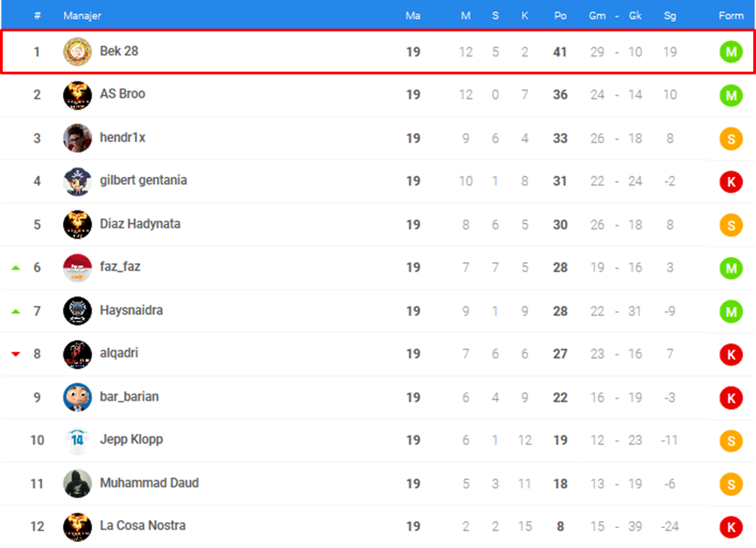The height and width of the screenshot is (548, 756).
Task: Open Diaz Hadynata manager name link
Action: pos(140,224)
